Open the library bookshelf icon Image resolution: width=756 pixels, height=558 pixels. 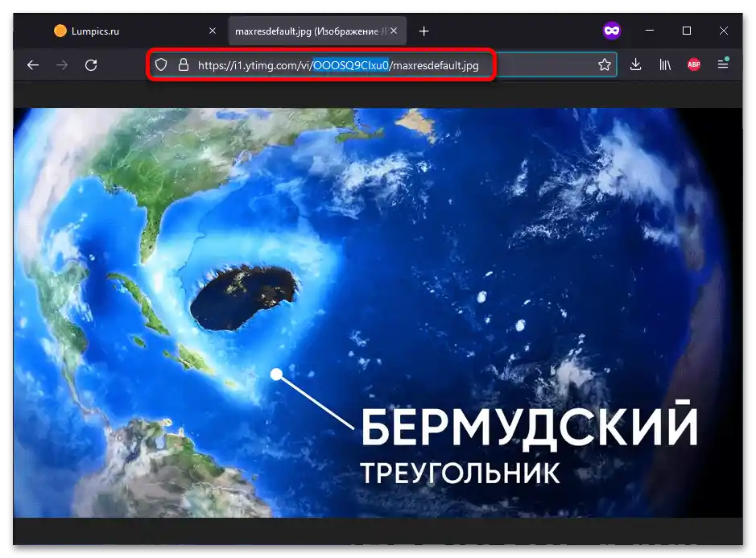pos(665,64)
